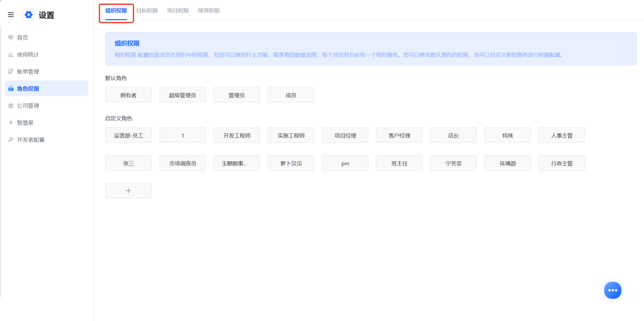644x321 pixels.
Task: Add a new custom role with plus
Action: pos(128,191)
